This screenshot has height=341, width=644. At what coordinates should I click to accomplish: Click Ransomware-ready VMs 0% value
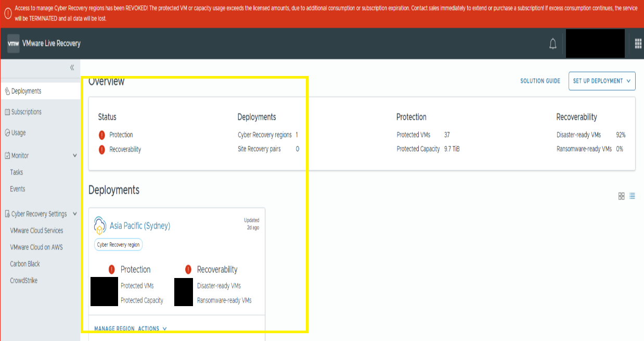(x=620, y=149)
